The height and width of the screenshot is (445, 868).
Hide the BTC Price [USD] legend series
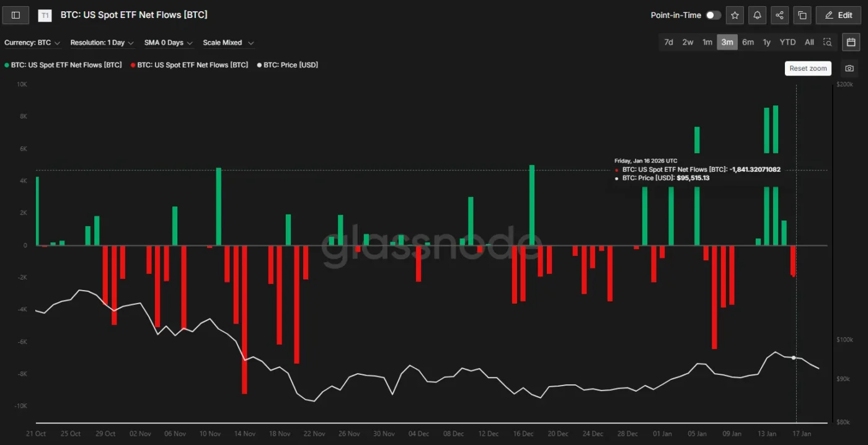(x=287, y=64)
